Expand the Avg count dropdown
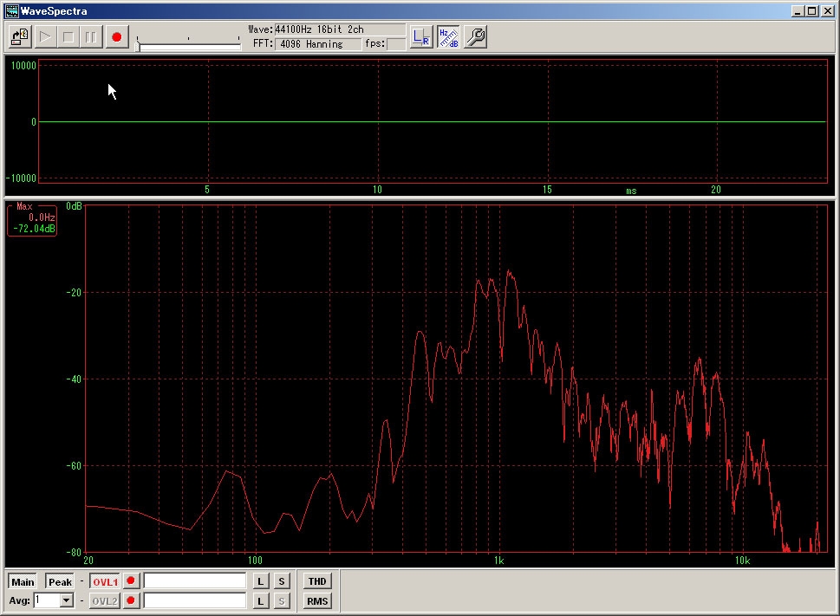840x616 pixels. pyautogui.click(x=67, y=600)
